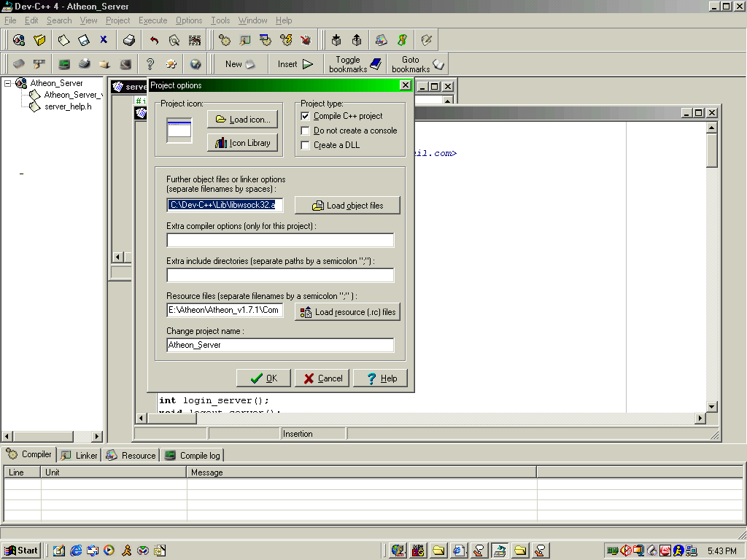Collapse the Atheon_Server project tree node

point(8,83)
